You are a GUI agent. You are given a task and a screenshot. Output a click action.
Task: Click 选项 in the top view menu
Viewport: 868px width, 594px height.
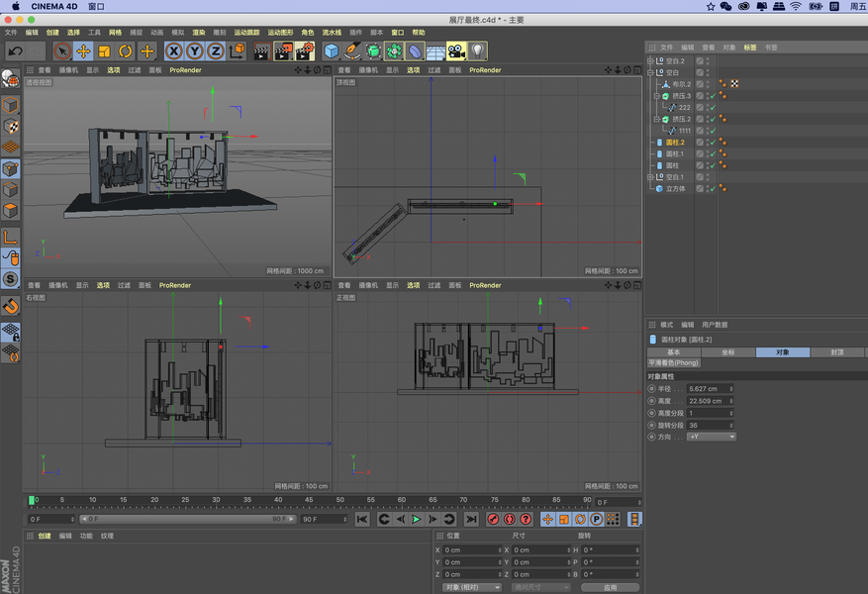click(x=414, y=69)
